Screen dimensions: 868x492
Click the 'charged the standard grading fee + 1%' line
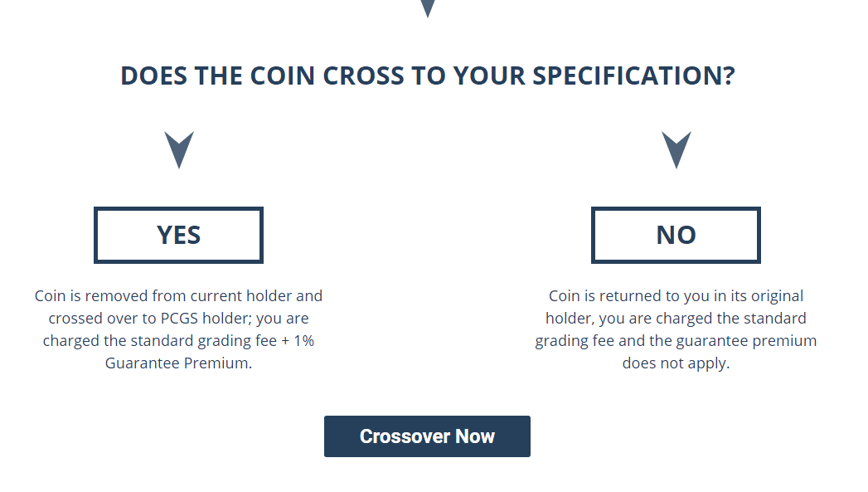(178, 341)
